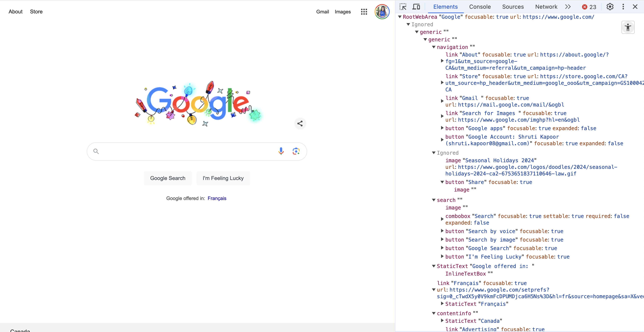Viewport: 644px width, 332px height.
Task: Toggle the accessibility tree view button
Action: pos(628,27)
